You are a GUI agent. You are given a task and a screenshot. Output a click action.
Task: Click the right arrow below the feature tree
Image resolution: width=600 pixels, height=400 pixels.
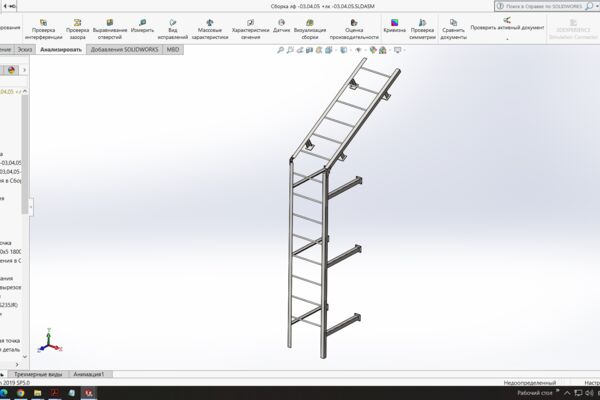17,364
